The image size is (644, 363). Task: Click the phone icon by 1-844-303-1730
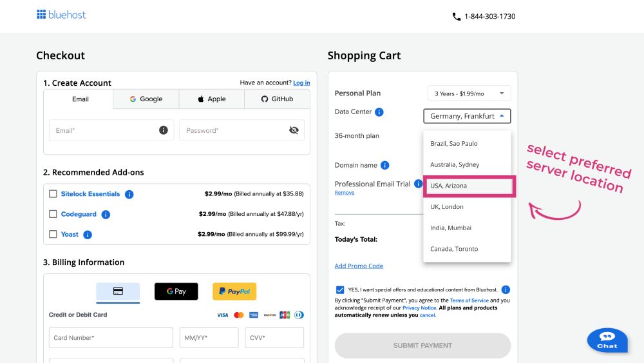pyautogui.click(x=457, y=17)
